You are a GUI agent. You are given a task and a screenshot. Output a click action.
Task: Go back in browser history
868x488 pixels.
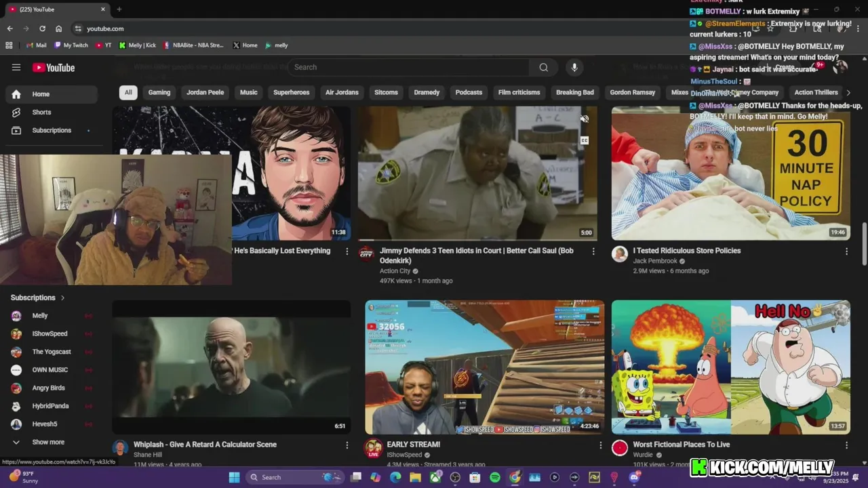pos(9,28)
